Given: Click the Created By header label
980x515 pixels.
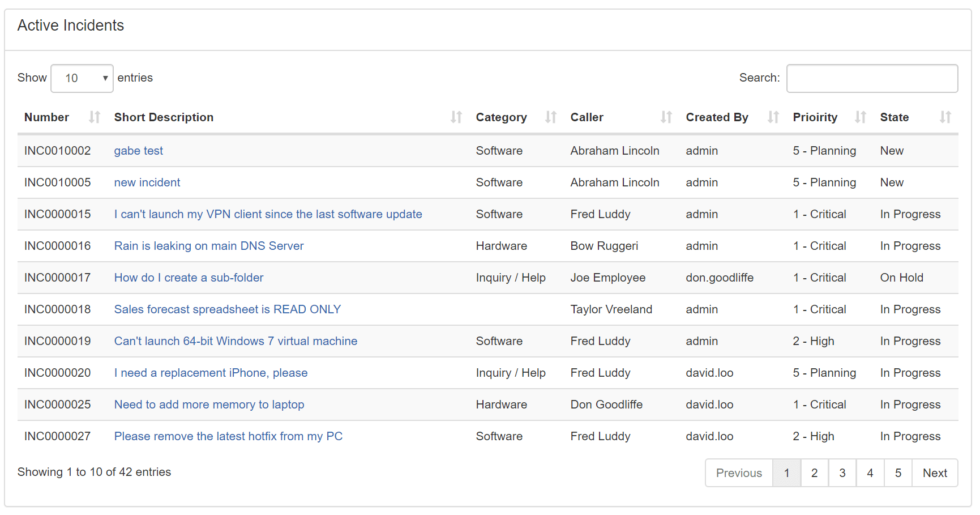Looking at the screenshot, I should pyautogui.click(x=717, y=117).
